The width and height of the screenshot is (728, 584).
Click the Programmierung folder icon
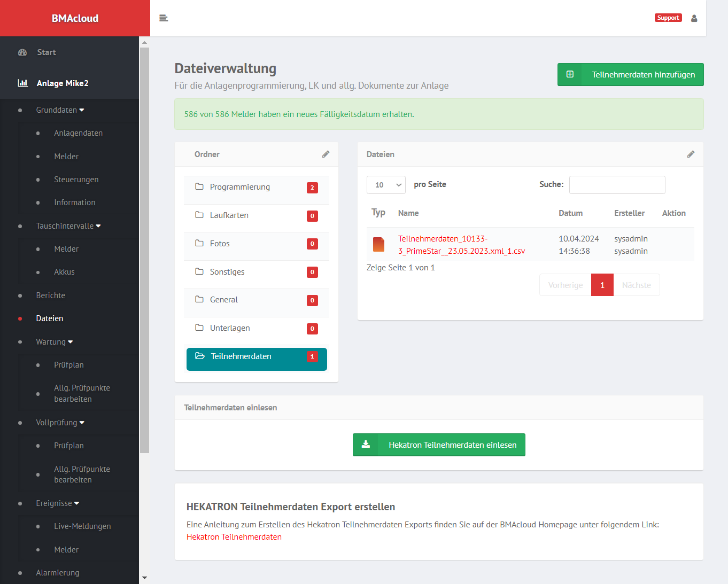pyautogui.click(x=199, y=186)
